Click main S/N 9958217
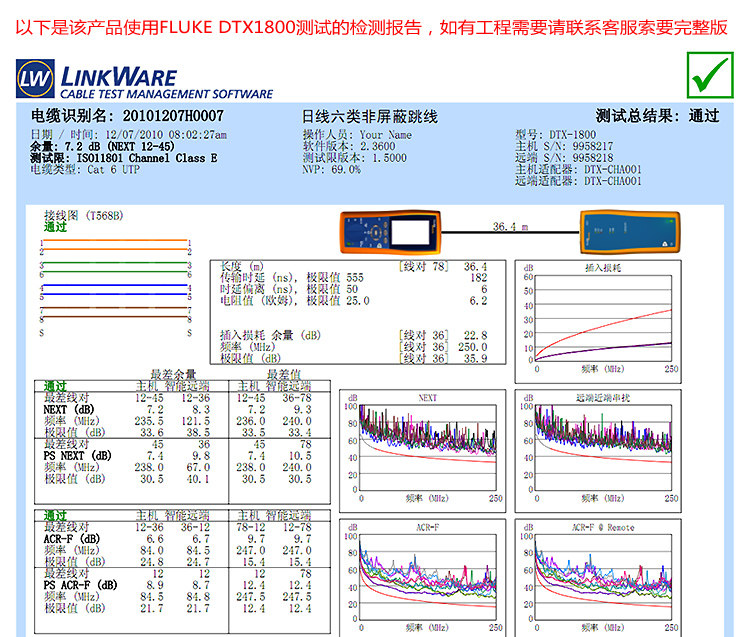 (x=593, y=146)
